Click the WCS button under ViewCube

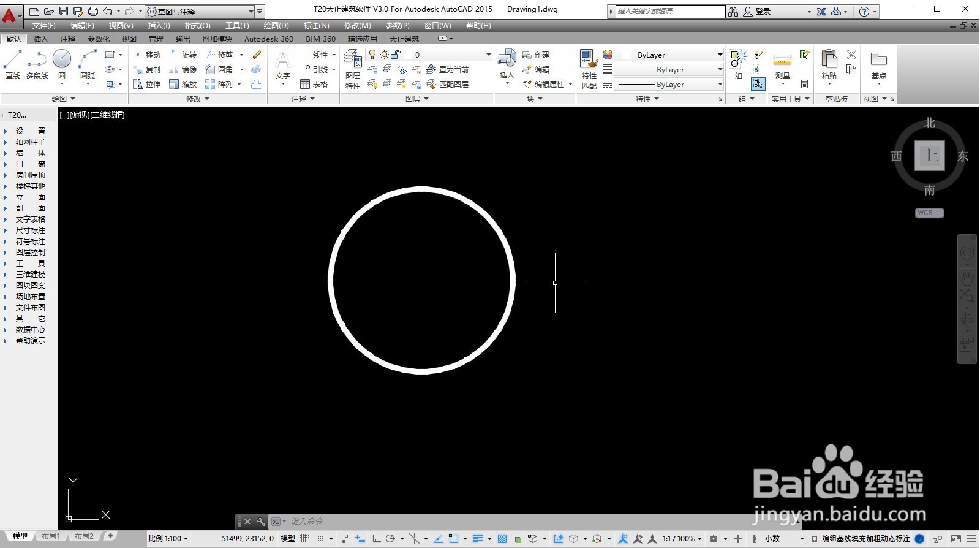click(x=930, y=213)
